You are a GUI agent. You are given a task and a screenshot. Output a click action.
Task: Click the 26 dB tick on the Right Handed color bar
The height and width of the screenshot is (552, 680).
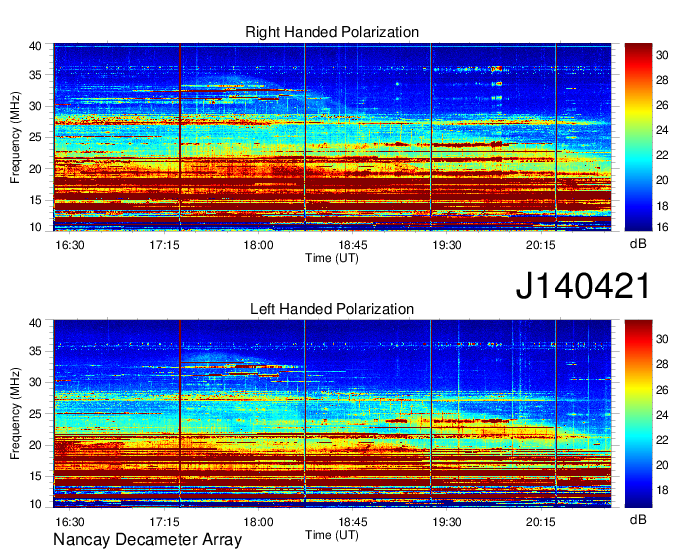pyautogui.click(x=662, y=105)
